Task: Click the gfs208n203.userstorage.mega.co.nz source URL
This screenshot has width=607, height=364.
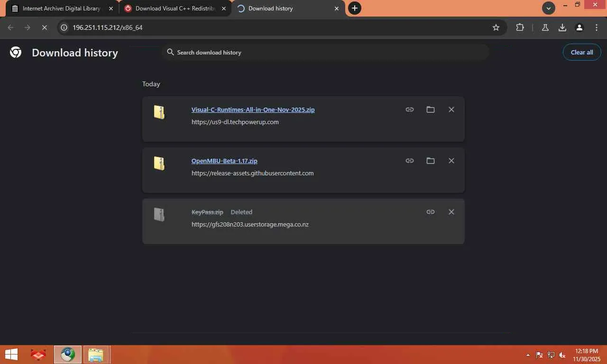Action: (250, 224)
